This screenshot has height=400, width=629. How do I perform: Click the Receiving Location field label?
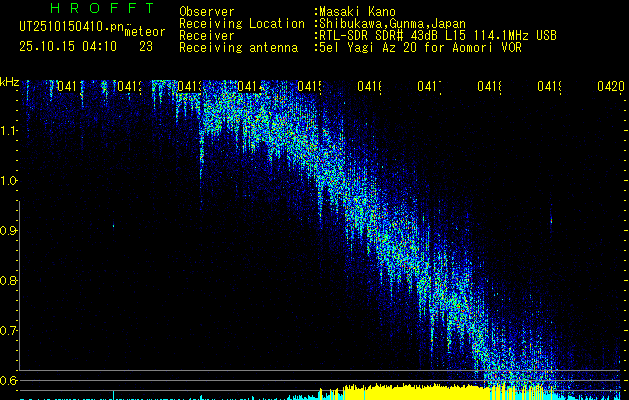(x=242, y=23)
